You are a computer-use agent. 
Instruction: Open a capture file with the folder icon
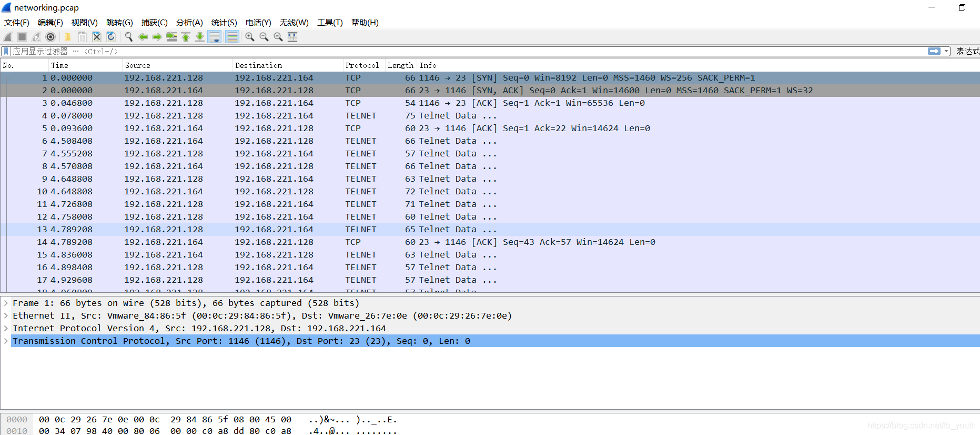click(x=68, y=37)
